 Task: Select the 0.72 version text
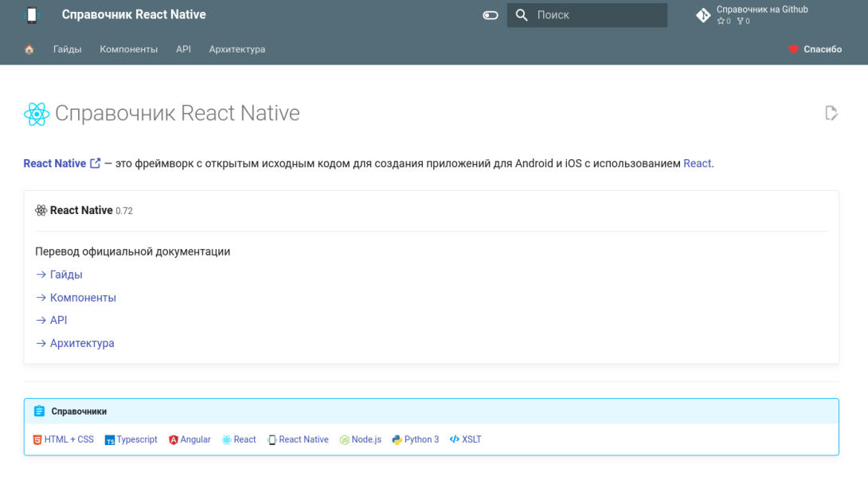pyautogui.click(x=124, y=211)
